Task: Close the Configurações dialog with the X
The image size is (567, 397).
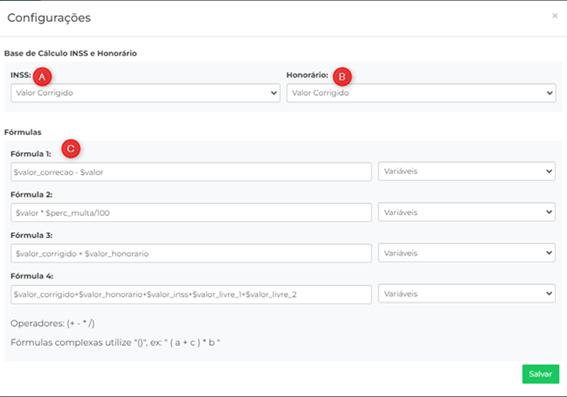Action: tap(555, 16)
